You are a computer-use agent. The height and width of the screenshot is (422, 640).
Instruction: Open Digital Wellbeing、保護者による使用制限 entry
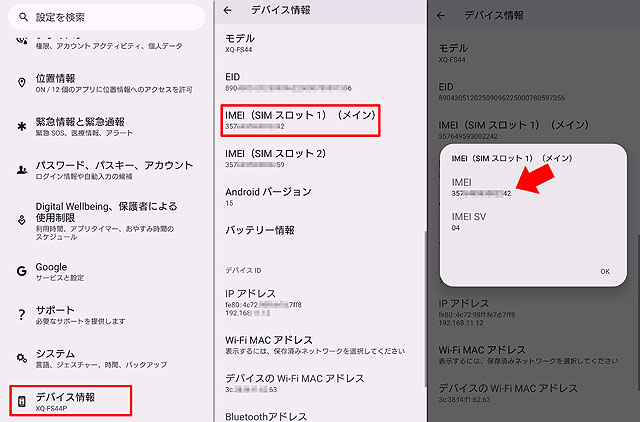(x=106, y=220)
